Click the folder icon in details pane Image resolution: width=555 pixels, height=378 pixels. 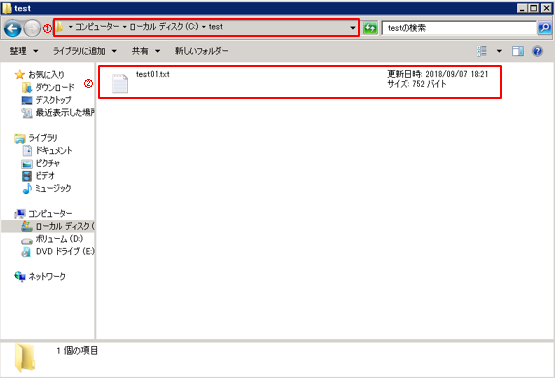click(x=25, y=358)
